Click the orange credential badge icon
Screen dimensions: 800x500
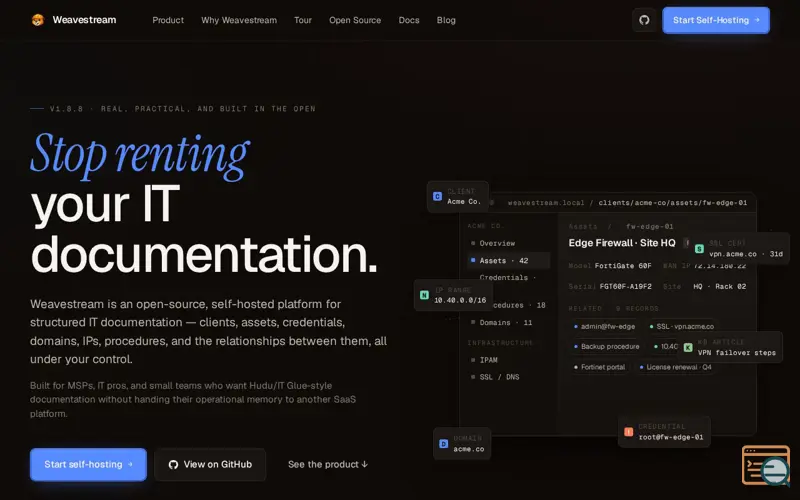click(x=629, y=432)
